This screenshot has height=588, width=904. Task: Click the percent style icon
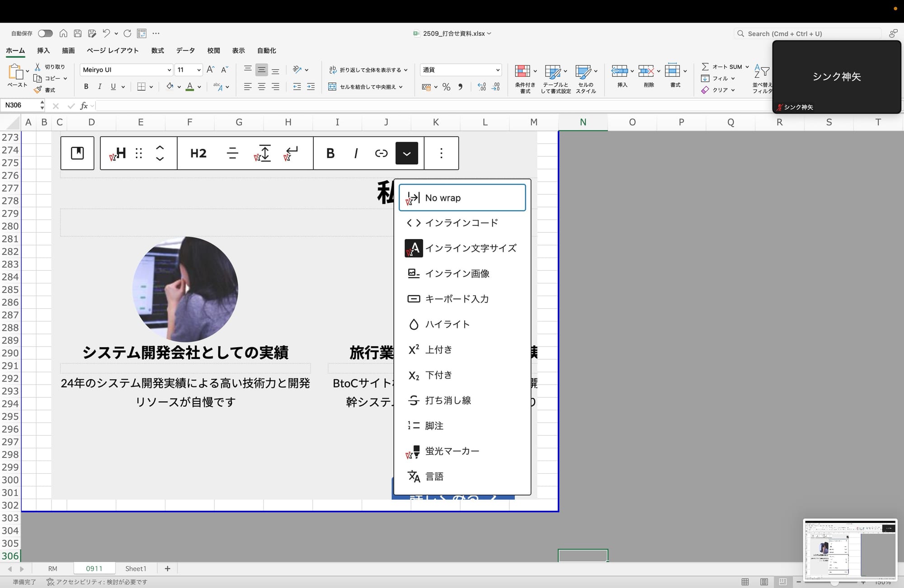point(446,87)
